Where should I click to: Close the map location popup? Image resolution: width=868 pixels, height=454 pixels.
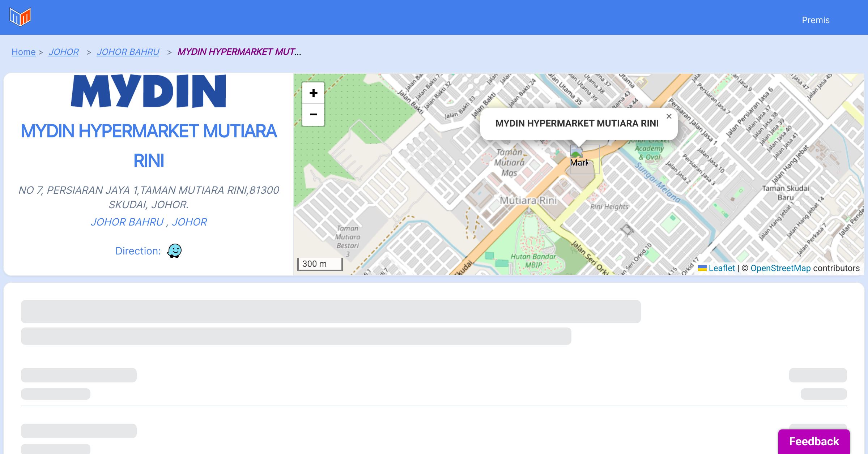[x=669, y=116]
